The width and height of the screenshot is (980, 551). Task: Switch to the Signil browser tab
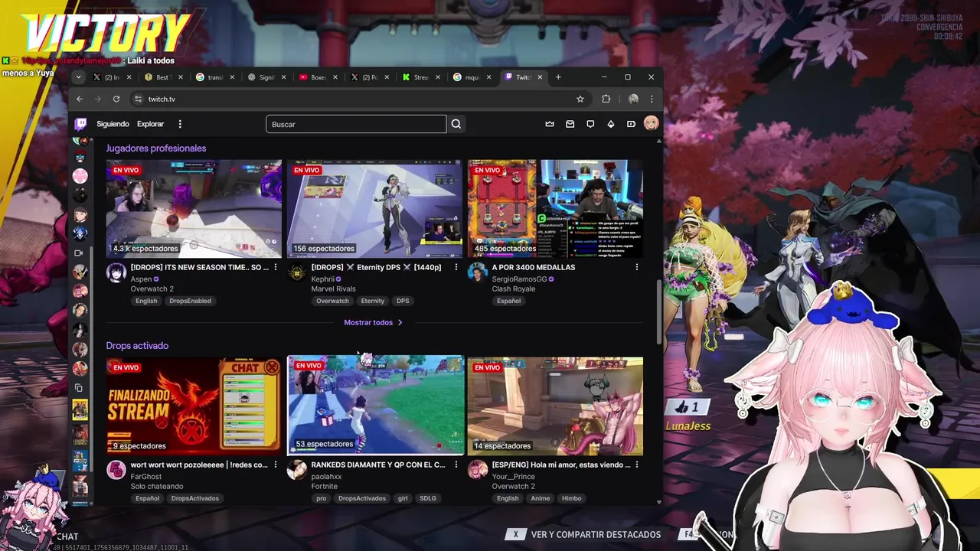click(x=266, y=77)
